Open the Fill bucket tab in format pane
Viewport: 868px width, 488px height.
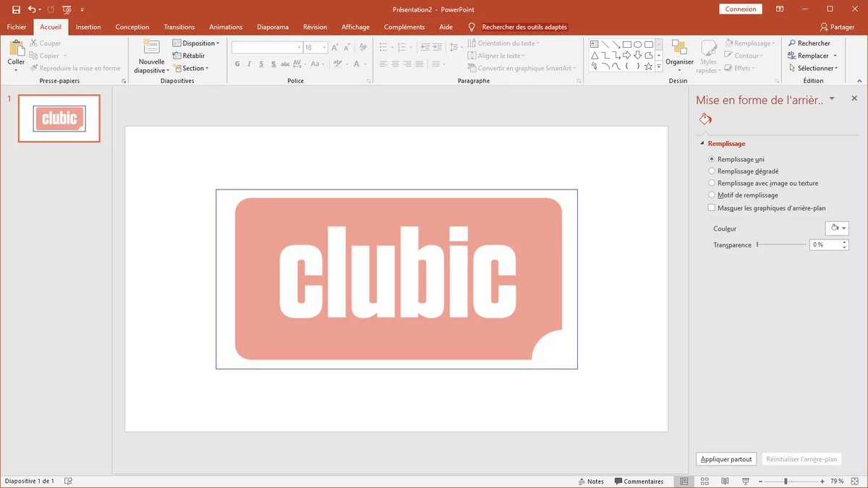click(705, 119)
